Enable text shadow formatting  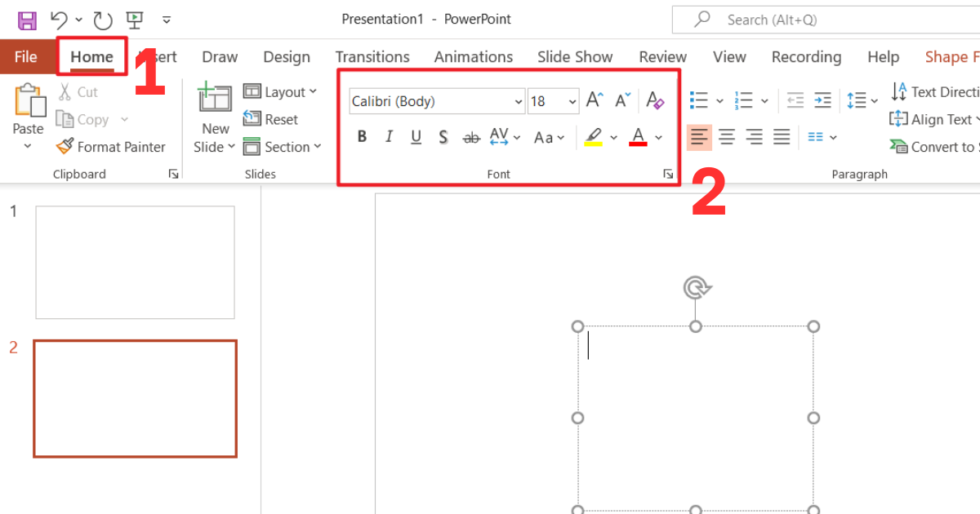coord(443,136)
